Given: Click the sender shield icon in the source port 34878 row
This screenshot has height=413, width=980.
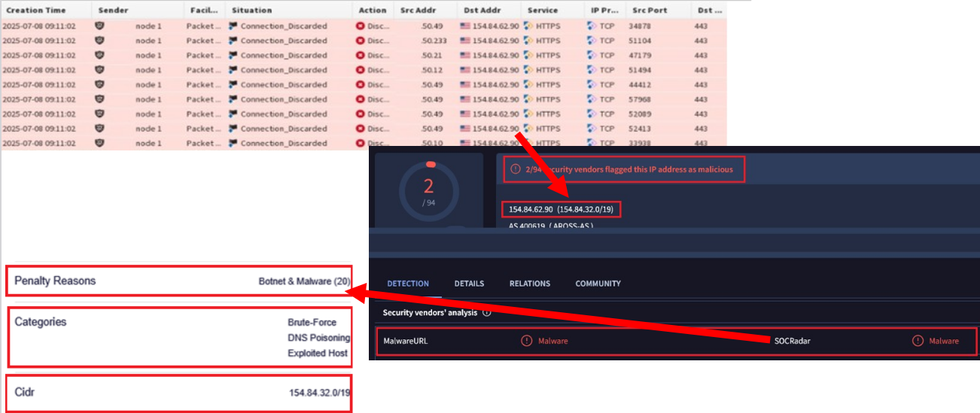Looking at the screenshot, I should pyautogui.click(x=99, y=26).
